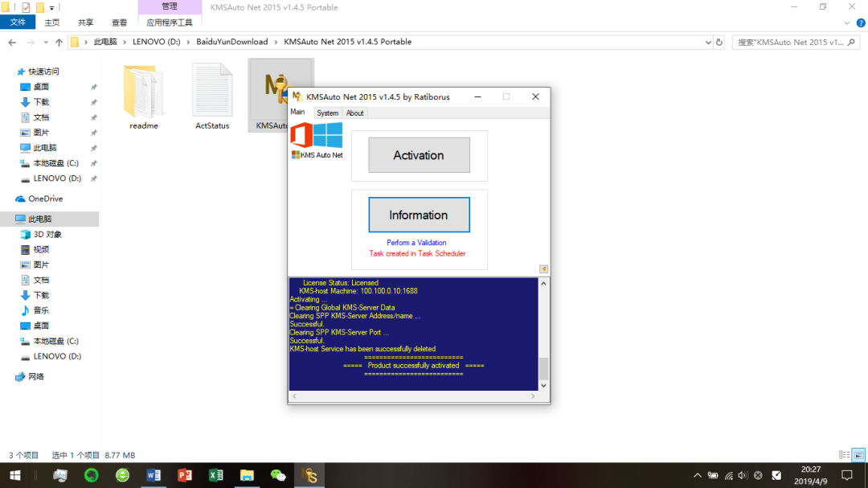Switch to details view icon in status bar
The width and height of the screenshot is (868, 488).
pos(844,455)
